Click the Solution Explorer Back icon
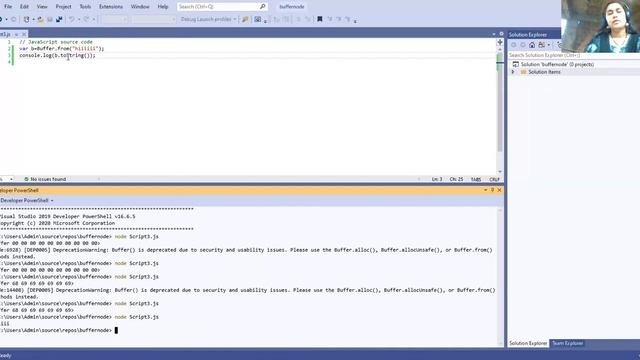 coord(513,45)
